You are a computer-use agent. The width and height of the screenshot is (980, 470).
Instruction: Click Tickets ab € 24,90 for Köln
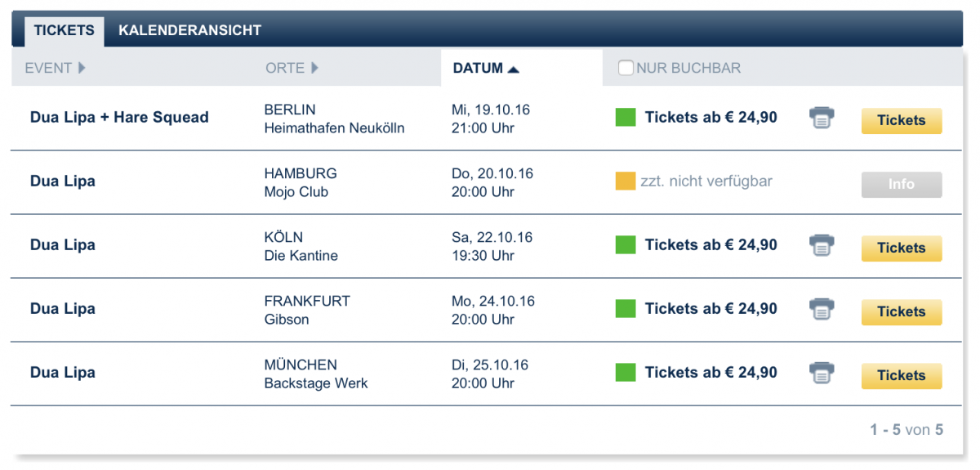pos(710,245)
